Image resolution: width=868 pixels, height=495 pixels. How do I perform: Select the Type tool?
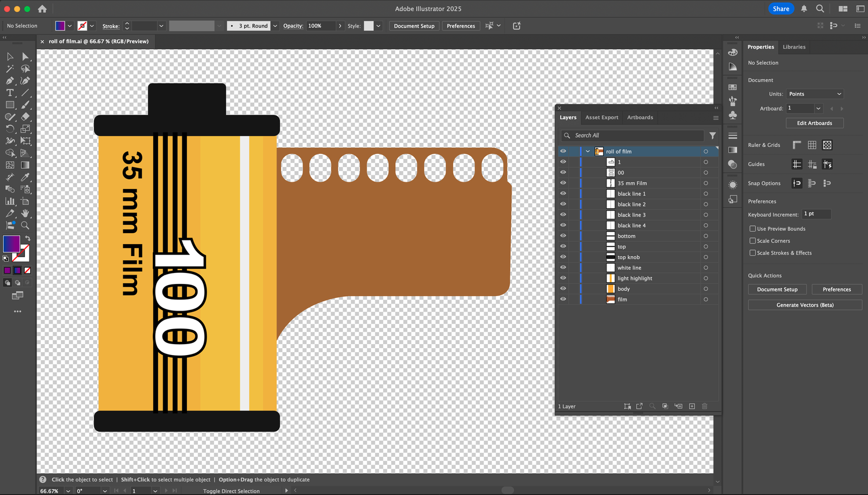pyautogui.click(x=10, y=93)
